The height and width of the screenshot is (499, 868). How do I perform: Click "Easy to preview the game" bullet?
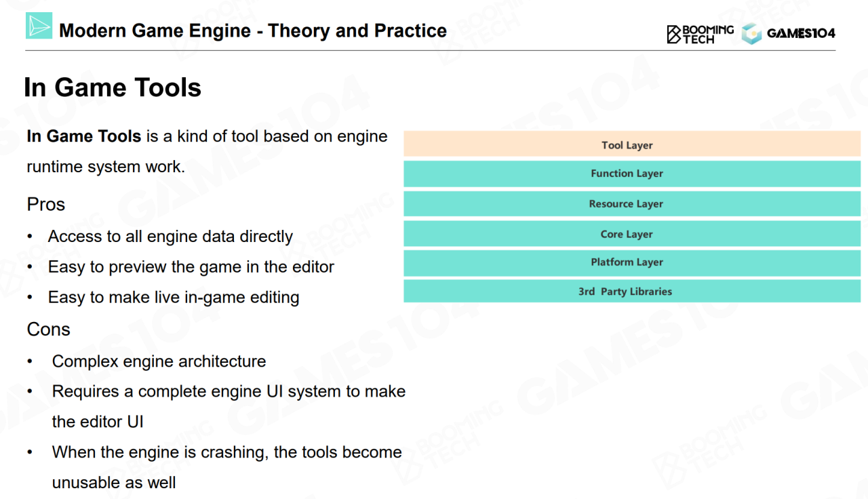191,267
